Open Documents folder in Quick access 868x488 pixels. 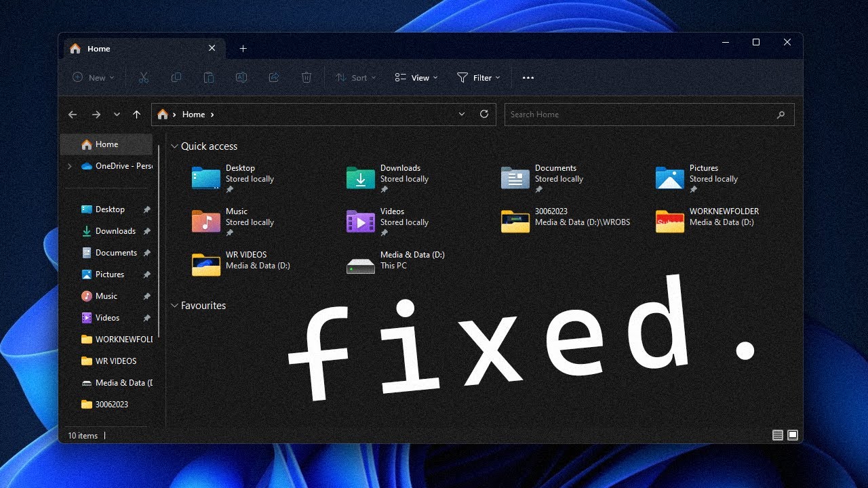[x=542, y=179]
